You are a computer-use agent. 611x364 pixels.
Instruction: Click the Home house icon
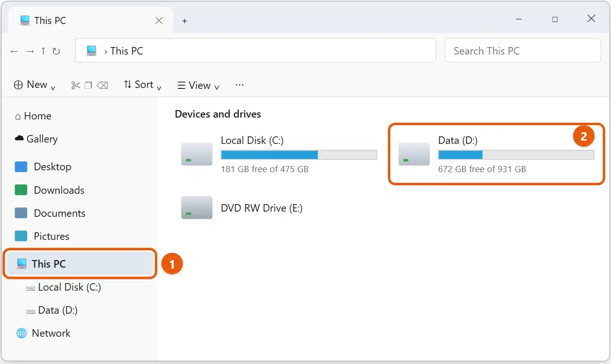click(18, 116)
